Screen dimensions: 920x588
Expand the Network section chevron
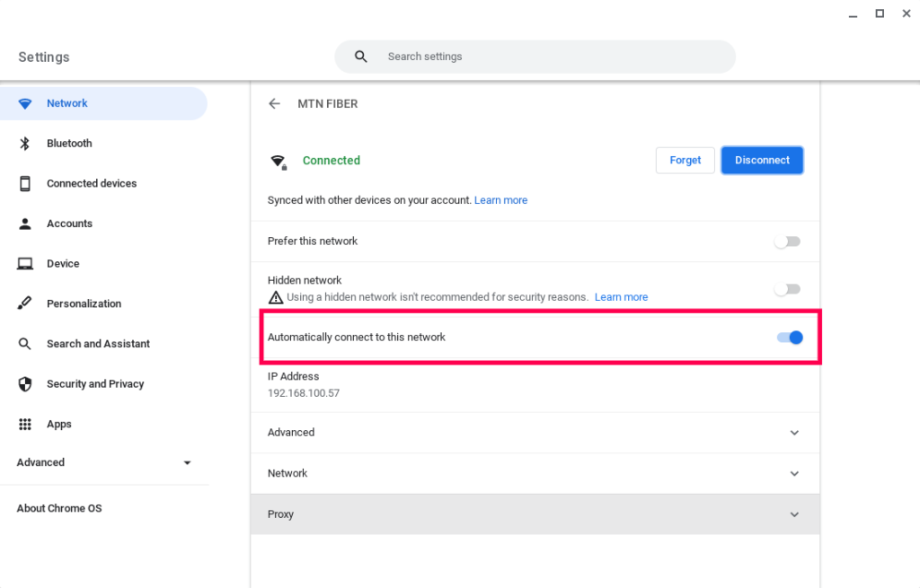(794, 474)
